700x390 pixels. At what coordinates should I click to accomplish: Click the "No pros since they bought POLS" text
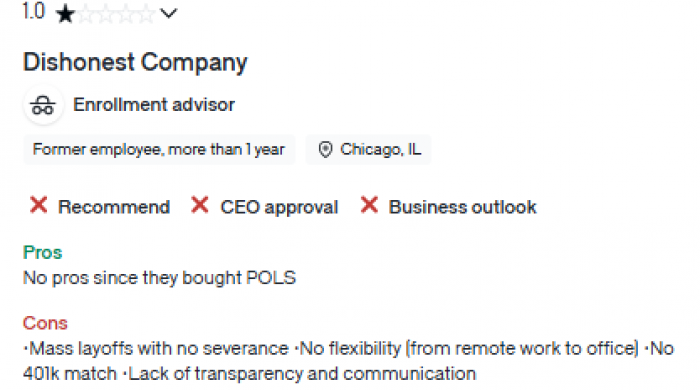[x=159, y=278]
